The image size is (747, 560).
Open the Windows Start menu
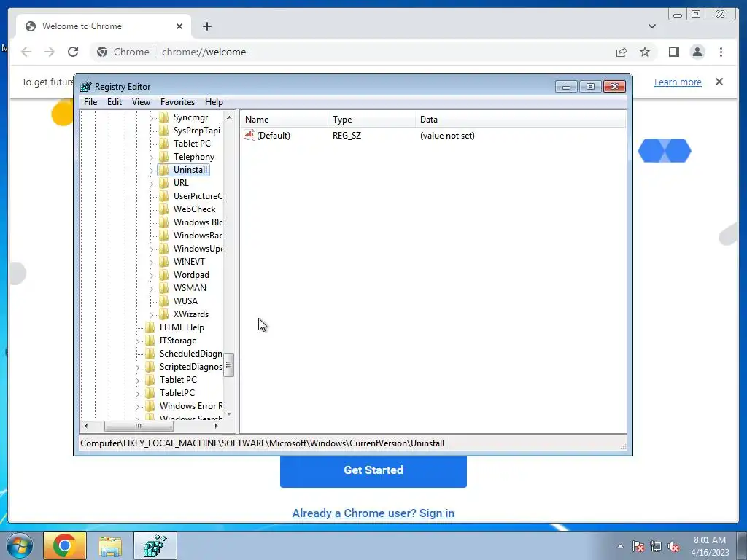click(x=19, y=545)
